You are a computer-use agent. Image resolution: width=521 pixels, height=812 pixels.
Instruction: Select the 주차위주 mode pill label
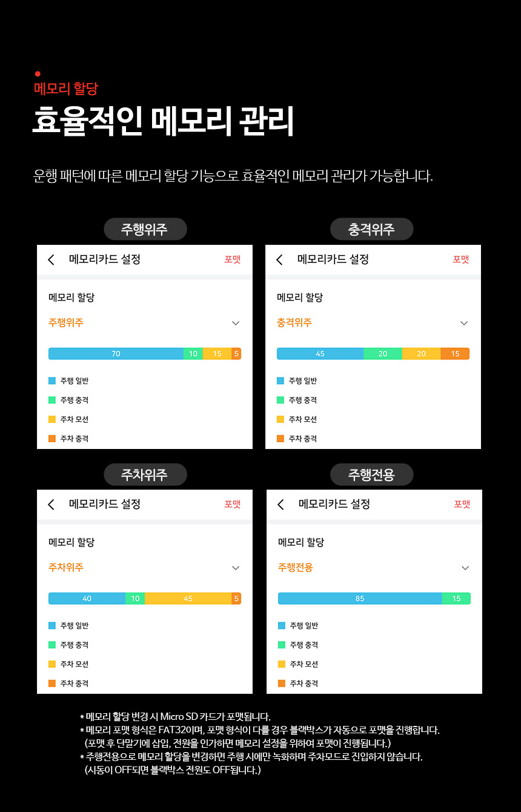click(x=145, y=474)
